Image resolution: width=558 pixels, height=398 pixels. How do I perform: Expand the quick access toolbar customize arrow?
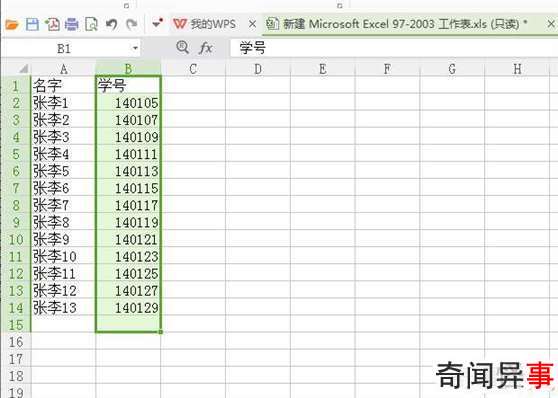[157, 23]
